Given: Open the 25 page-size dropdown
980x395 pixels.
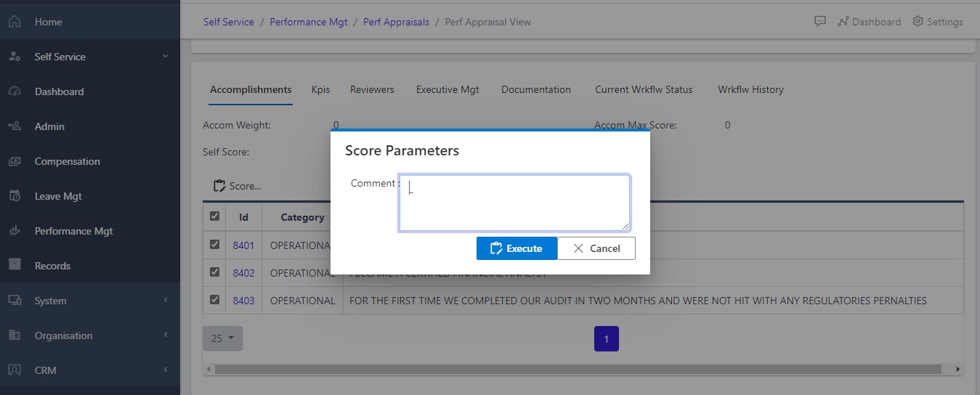Looking at the screenshot, I should (222, 338).
